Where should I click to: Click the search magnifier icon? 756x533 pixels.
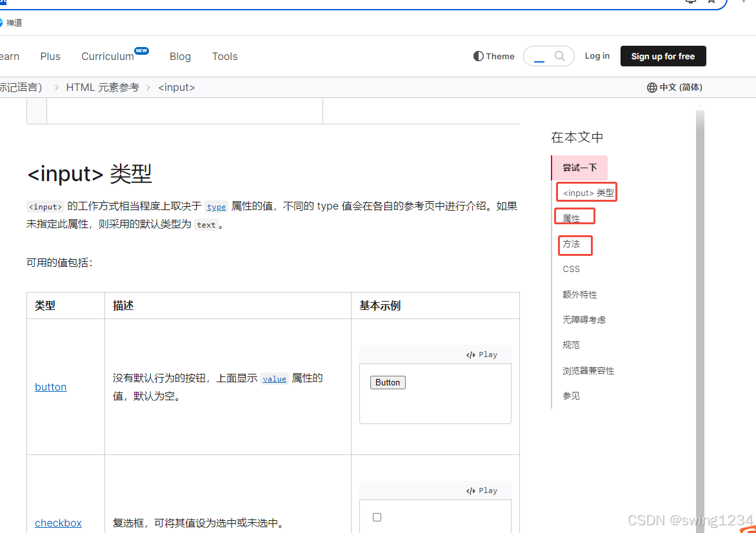[559, 56]
